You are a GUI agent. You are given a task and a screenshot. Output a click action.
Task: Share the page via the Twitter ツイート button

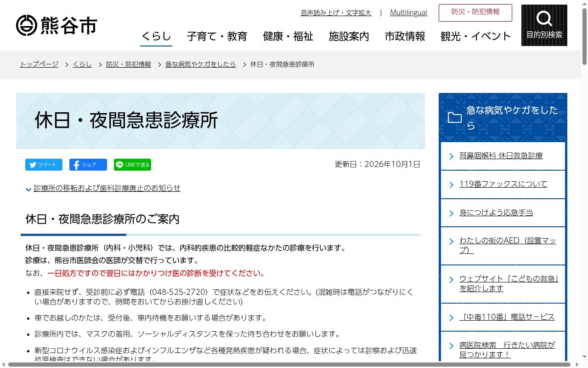point(44,165)
